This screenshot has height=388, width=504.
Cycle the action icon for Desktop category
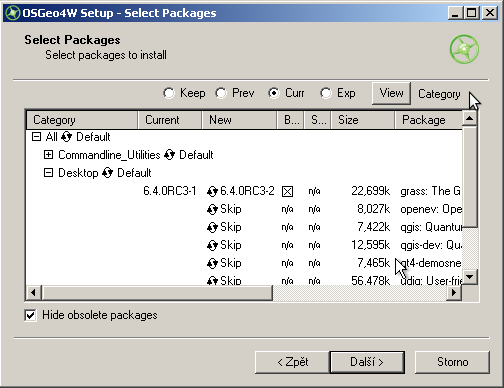click(x=107, y=173)
